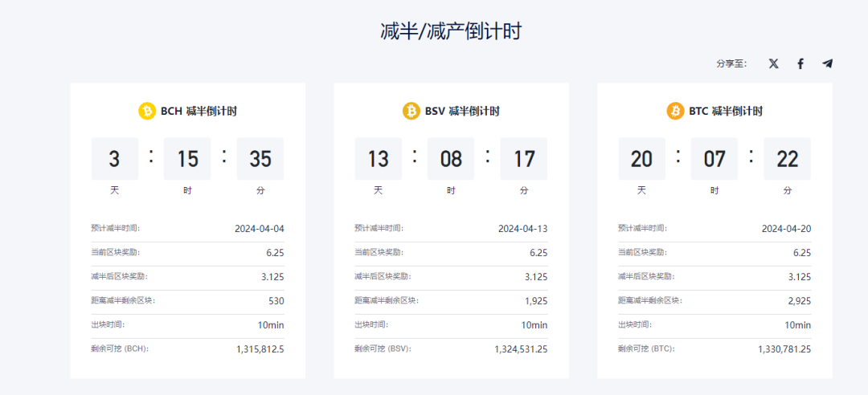This screenshot has width=868, height=395.
Task: Share the page to Facebook
Action: coord(800,63)
